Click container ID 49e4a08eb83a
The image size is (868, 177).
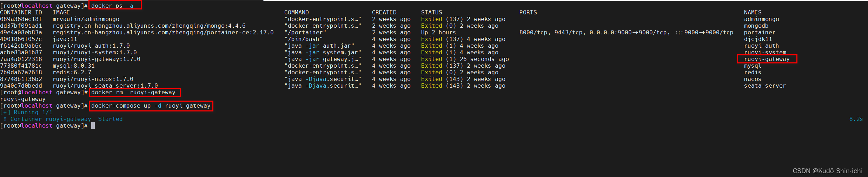(21, 33)
